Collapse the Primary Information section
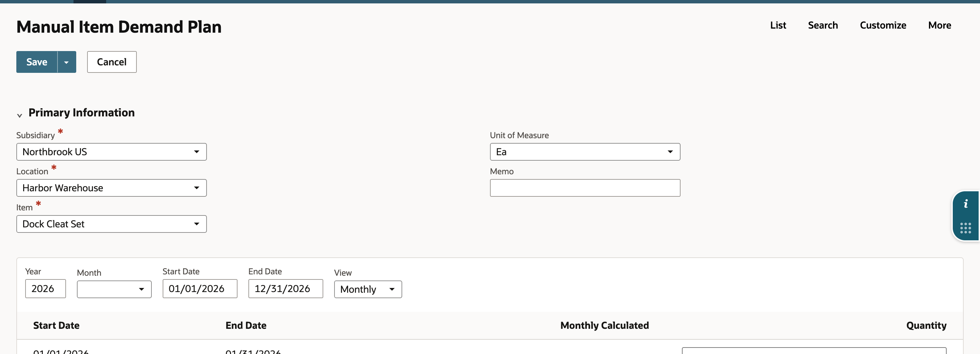Screen dimensions: 980x354 [19, 115]
